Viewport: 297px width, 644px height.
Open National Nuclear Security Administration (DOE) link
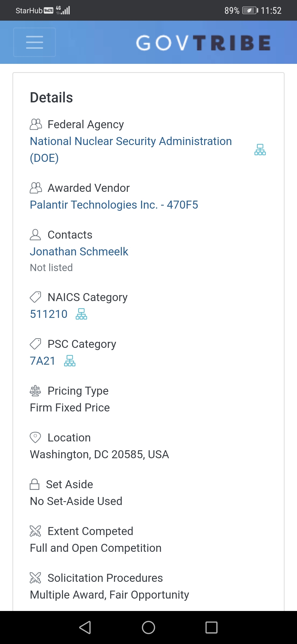pyautogui.click(x=131, y=149)
